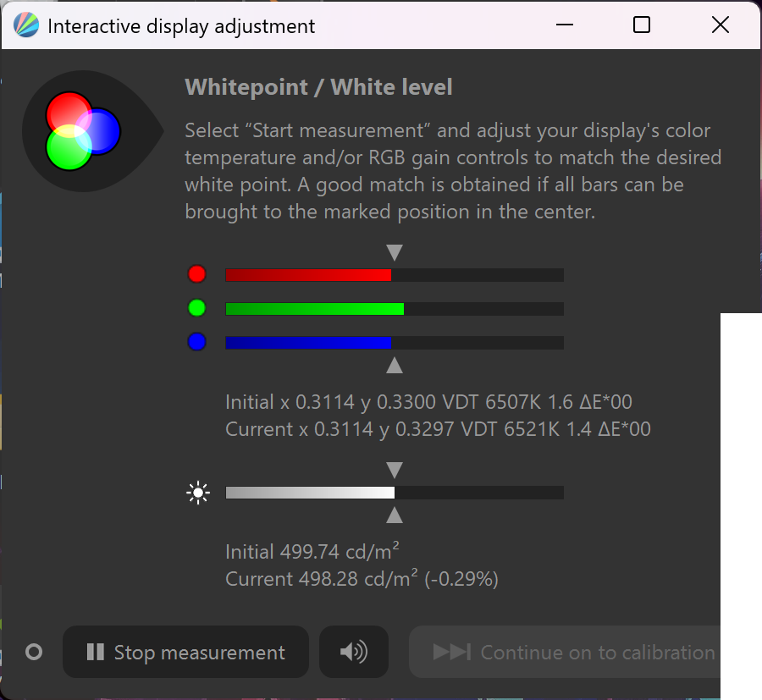This screenshot has height=700, width=762.
Task: Click the up-arrow marker below the blue bar
Action: (x=394, y=365)
